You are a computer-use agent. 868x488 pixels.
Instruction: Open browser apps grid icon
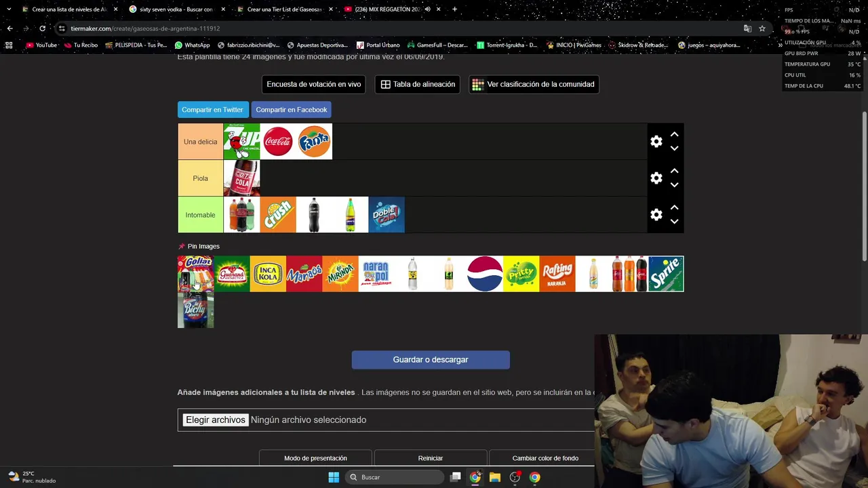9,45
